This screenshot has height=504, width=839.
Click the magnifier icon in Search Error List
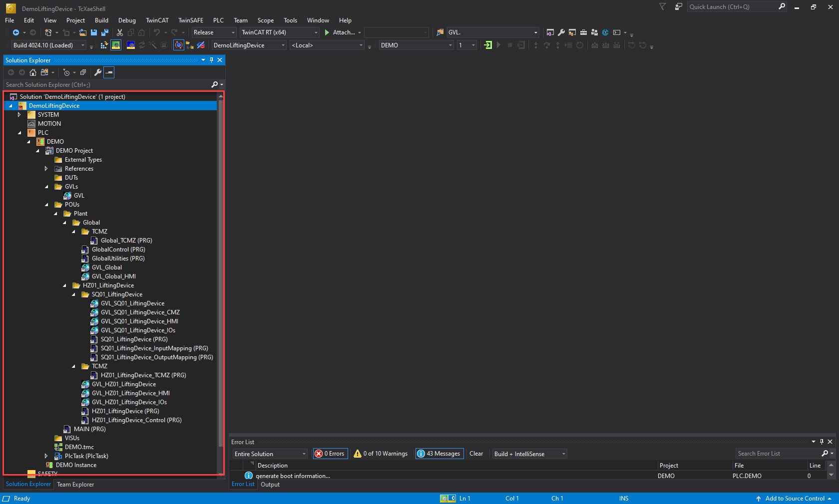point(825,454)
